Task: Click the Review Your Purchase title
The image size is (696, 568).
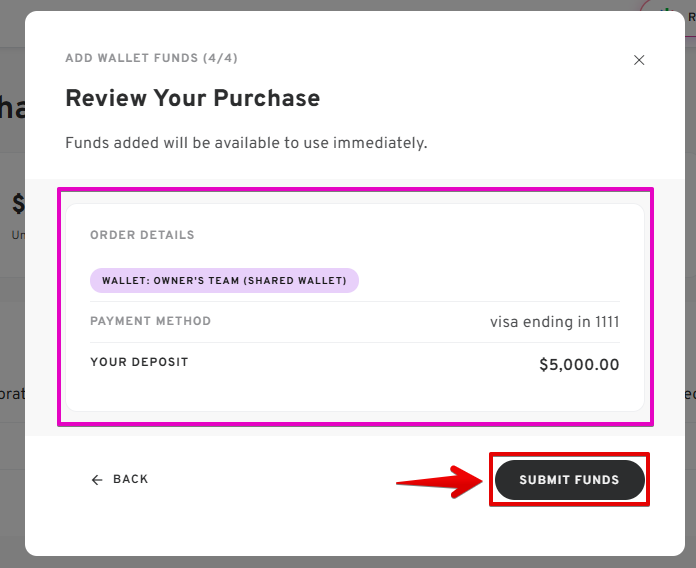Action: click(x=192, y=98)
